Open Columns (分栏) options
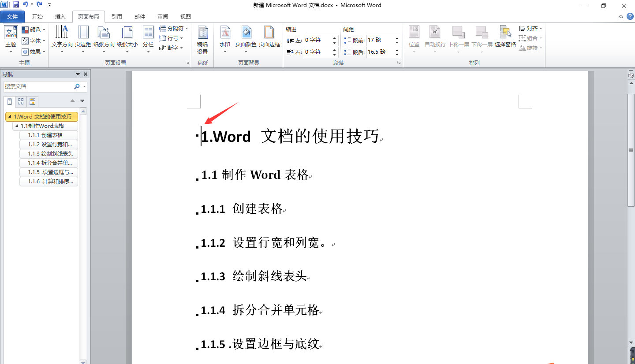Image resolution: width=635 pixels, height=364 pixels. coord(148,40)
